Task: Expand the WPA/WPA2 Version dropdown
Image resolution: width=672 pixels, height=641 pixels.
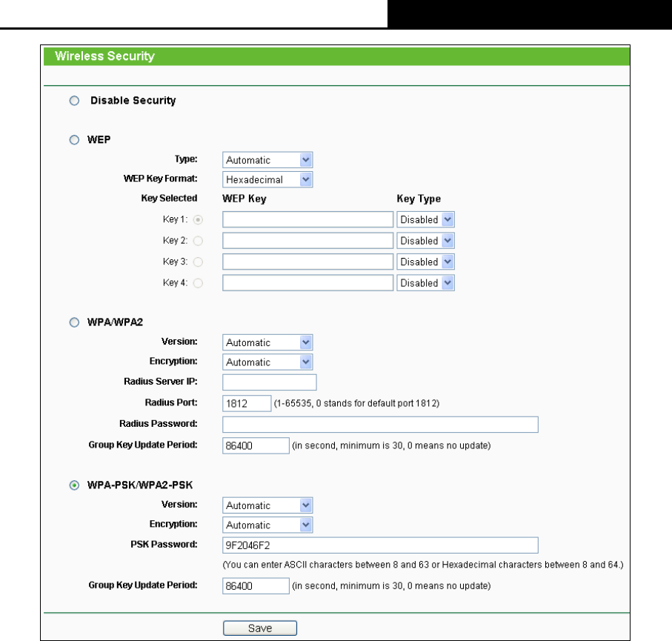Action: [267, 342]
